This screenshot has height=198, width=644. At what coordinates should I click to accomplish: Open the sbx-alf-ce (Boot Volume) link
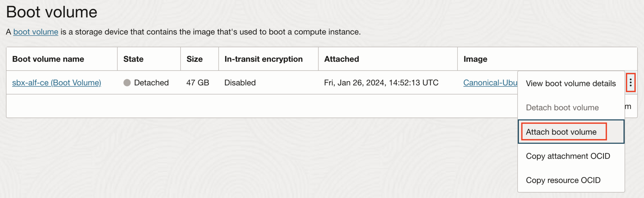click(x=57, y=83)
